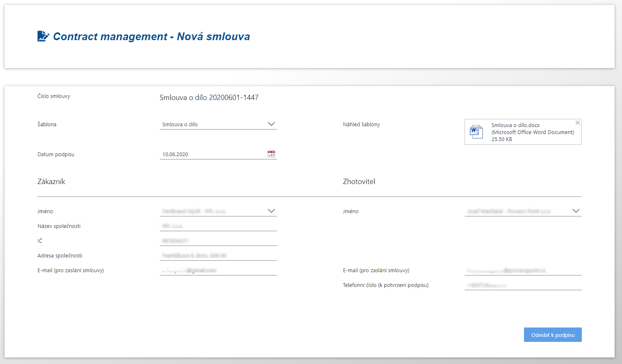Open the Zhotovitel Jméno dropdown
The image size is (622, 364).
[576, 211]
